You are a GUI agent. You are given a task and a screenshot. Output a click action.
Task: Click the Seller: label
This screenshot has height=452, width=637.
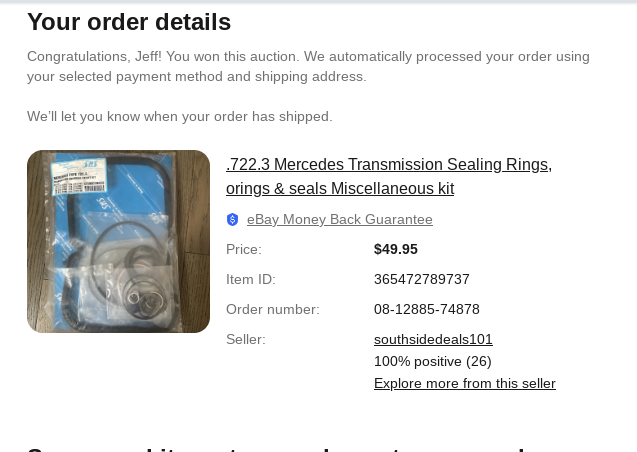click(246, 340)
